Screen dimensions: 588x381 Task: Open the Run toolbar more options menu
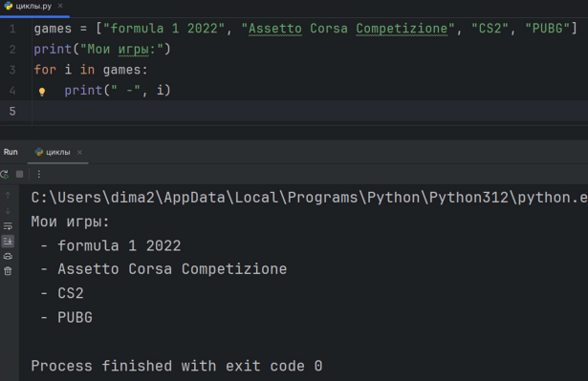pos(38,174)
